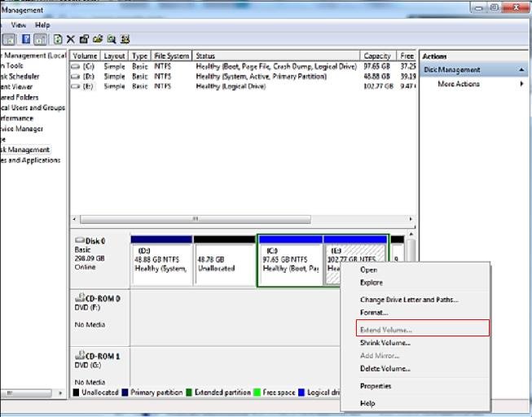Click More Actions in the Actions pane
Screen dimensions: 532x417
point(459,84)
